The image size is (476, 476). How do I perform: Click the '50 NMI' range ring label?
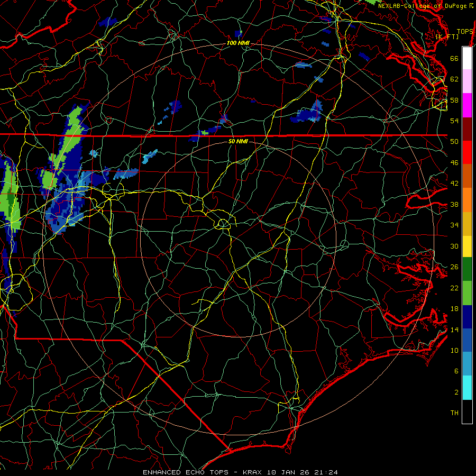tap(238, 141)
